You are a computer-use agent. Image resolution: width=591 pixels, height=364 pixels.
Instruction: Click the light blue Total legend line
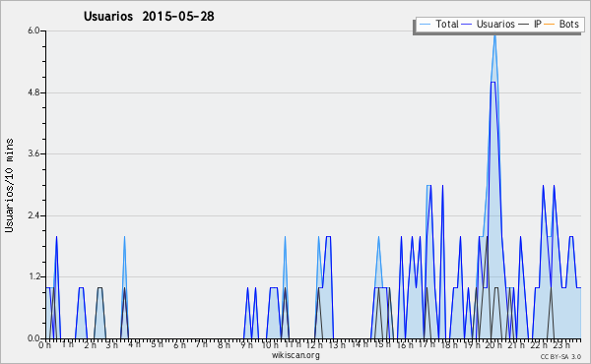[x=426, y=25]
